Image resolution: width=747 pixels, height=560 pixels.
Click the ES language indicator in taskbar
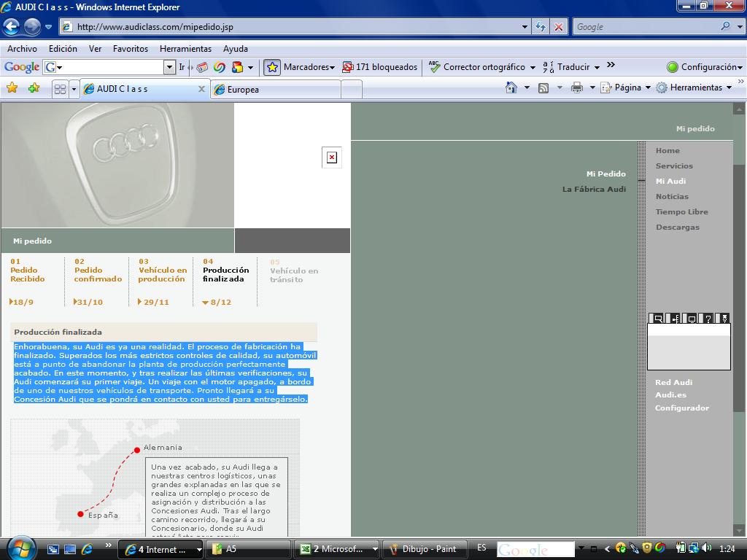click(x=481, y=548)
